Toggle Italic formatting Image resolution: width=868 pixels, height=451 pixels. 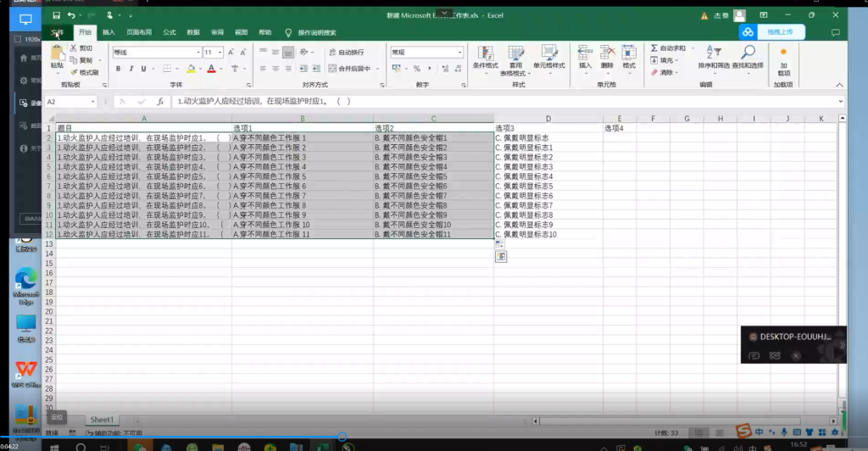coord(131,69)
